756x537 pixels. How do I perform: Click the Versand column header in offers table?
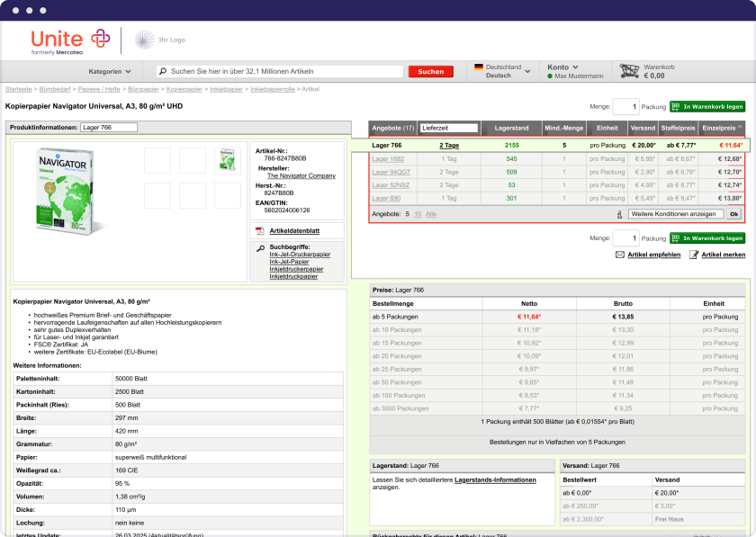pos(643,129)
